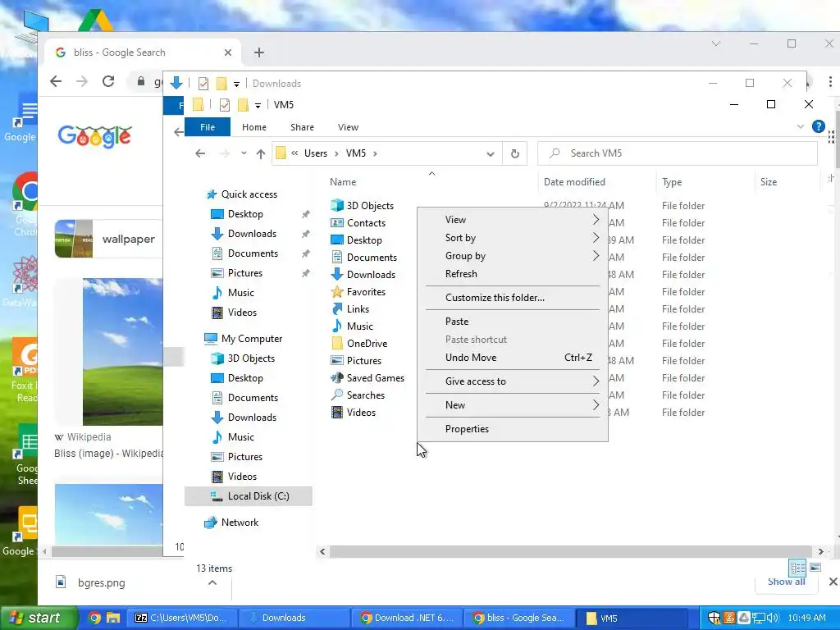
Task: Select the Links folder icon
Action: click(x=337, y=309)
